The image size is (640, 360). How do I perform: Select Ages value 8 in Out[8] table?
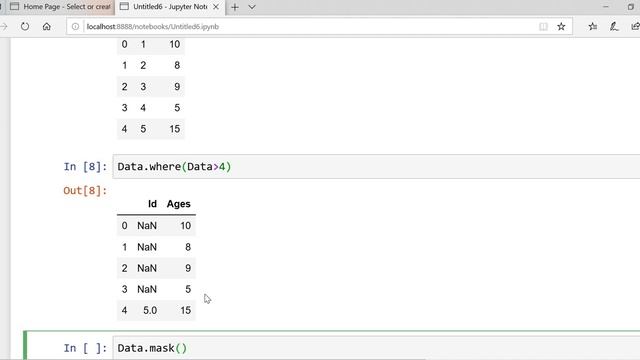(x=188, y=247)
